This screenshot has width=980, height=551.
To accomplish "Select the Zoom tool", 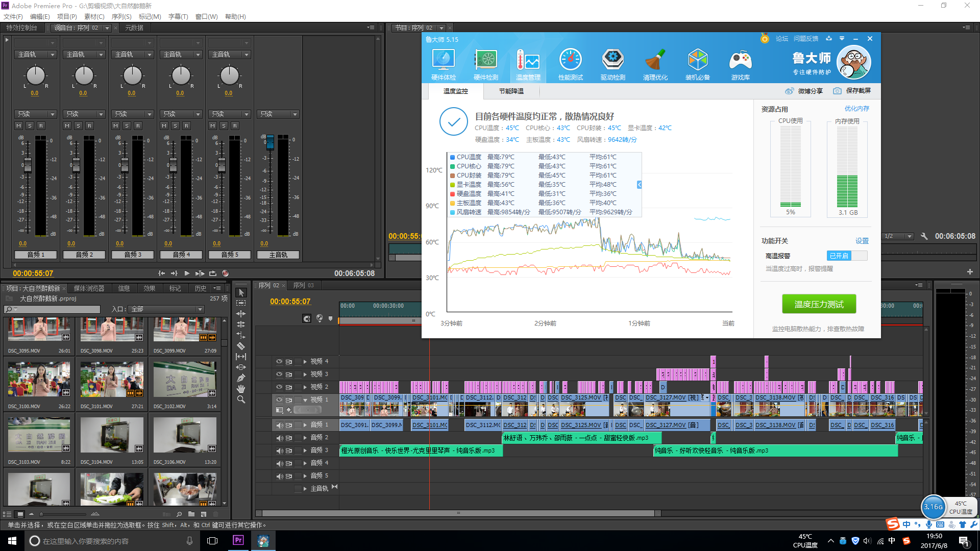I will tap(241, 399).
